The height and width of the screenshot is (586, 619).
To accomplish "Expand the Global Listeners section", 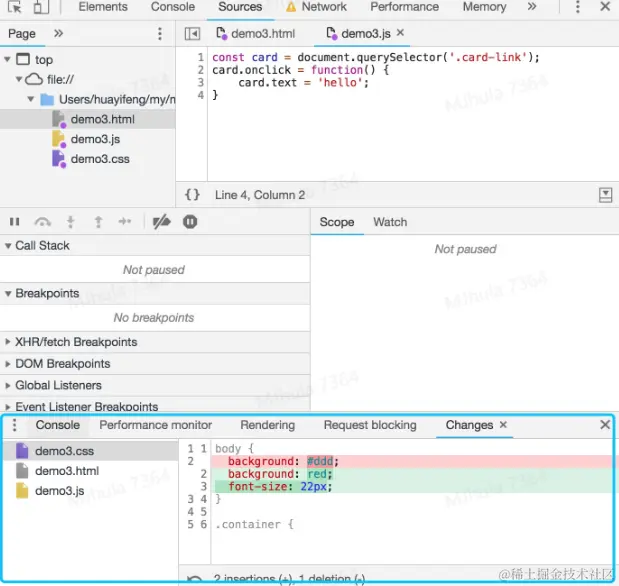I will (x=155, y=385).
